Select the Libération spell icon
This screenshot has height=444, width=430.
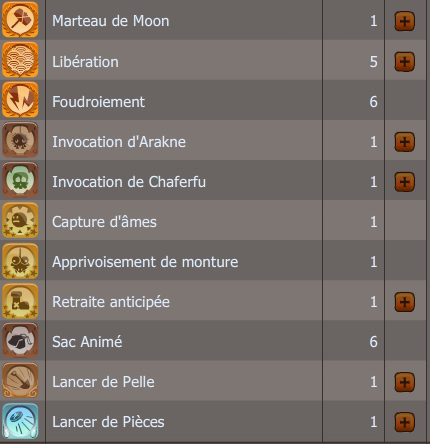(x=20, y=60)
